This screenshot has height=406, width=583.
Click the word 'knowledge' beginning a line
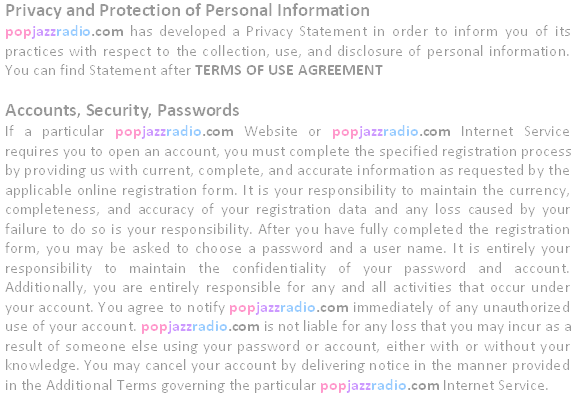click(x=42, y=366)
